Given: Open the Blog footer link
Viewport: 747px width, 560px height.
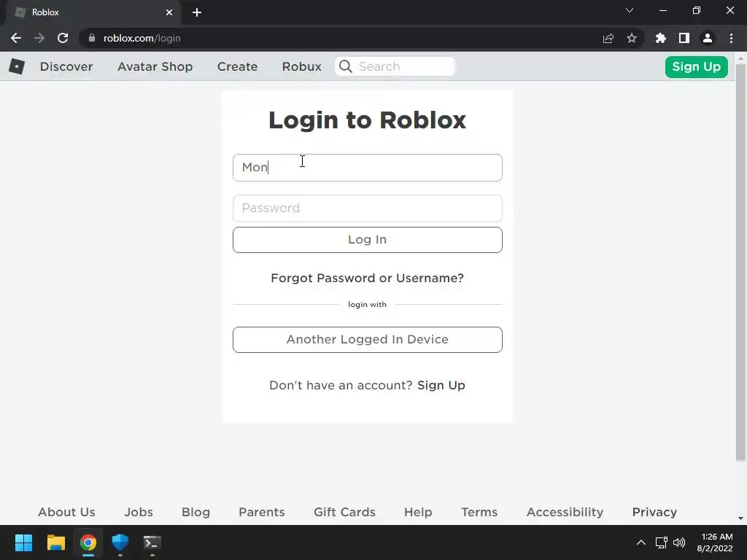Looking at the screenshot, I should (196, 512).
